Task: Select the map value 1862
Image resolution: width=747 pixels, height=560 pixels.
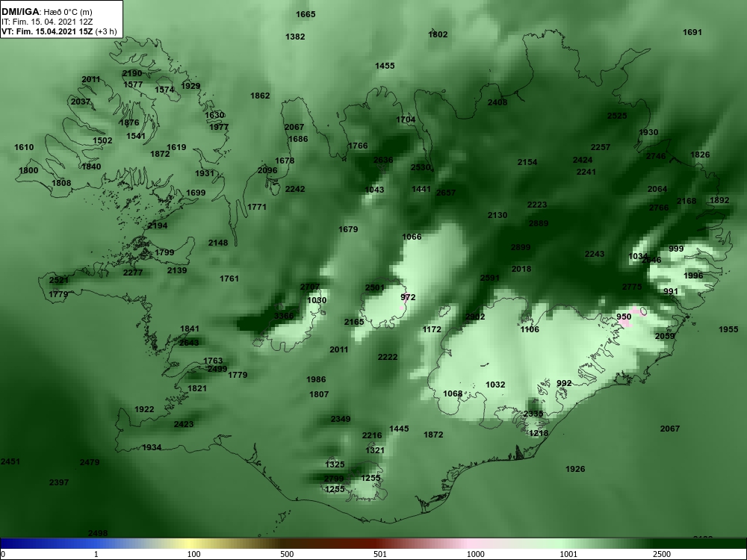Action: click(260, 96)
